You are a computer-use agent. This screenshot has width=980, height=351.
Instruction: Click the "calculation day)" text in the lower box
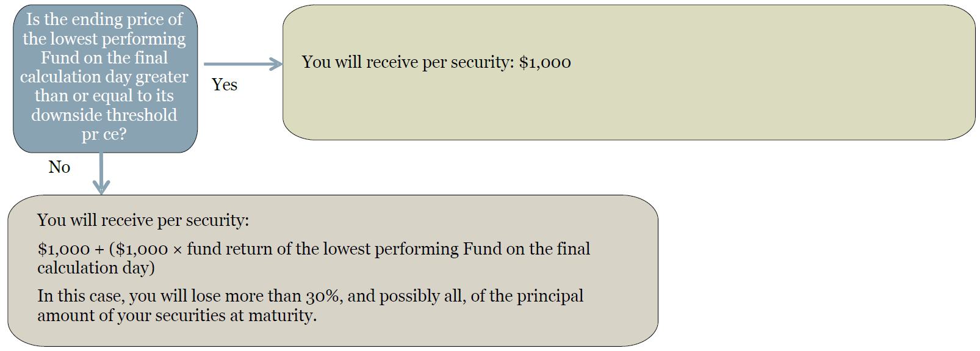96,268
